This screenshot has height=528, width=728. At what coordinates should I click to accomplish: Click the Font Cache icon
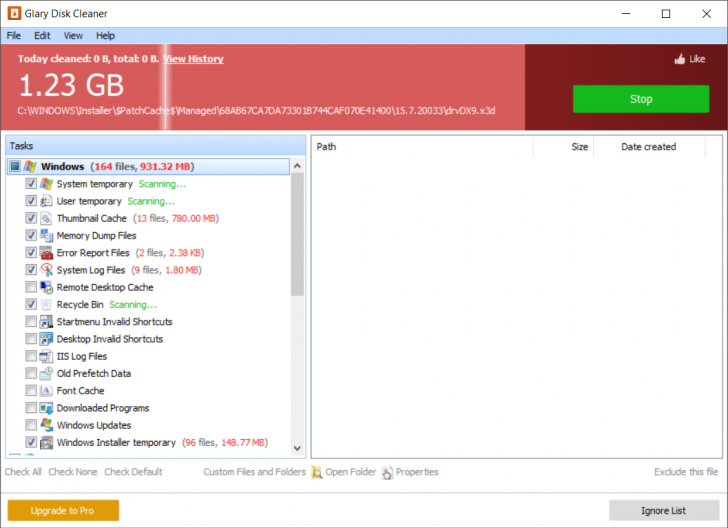(x=46, y=391)
